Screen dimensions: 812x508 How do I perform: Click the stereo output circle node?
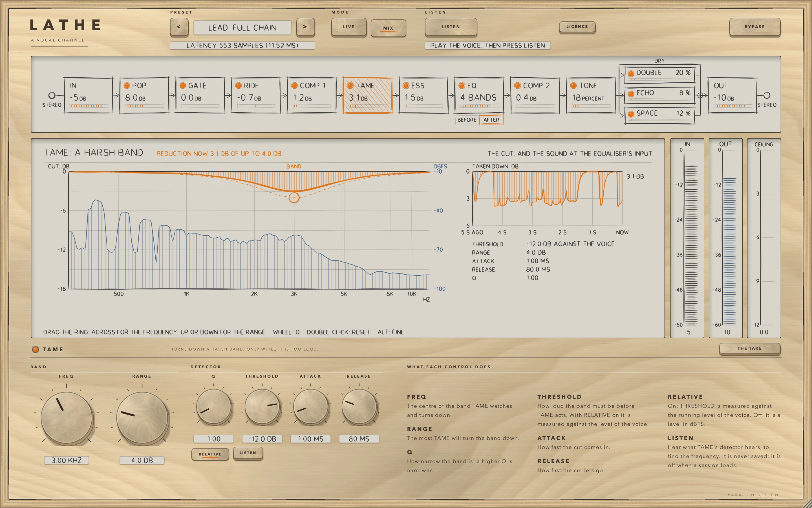767,95
